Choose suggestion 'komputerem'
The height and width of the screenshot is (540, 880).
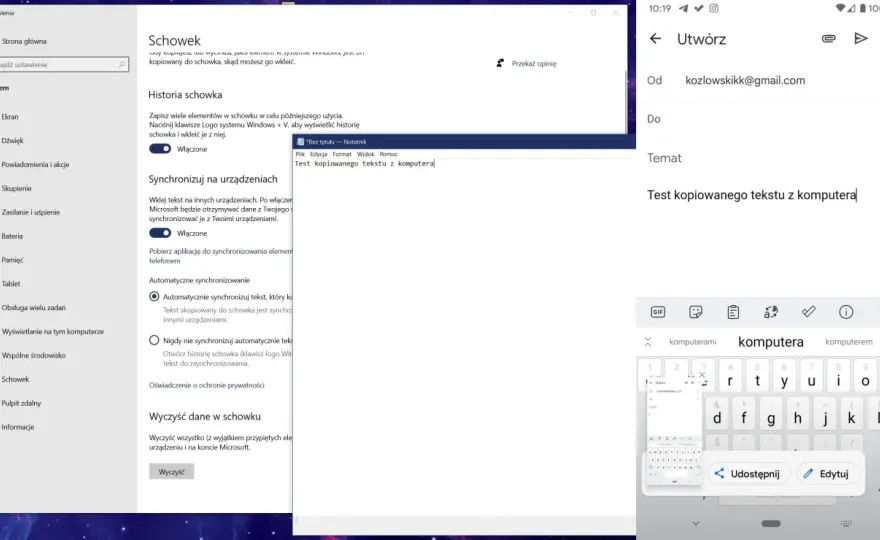click(849, 342)
